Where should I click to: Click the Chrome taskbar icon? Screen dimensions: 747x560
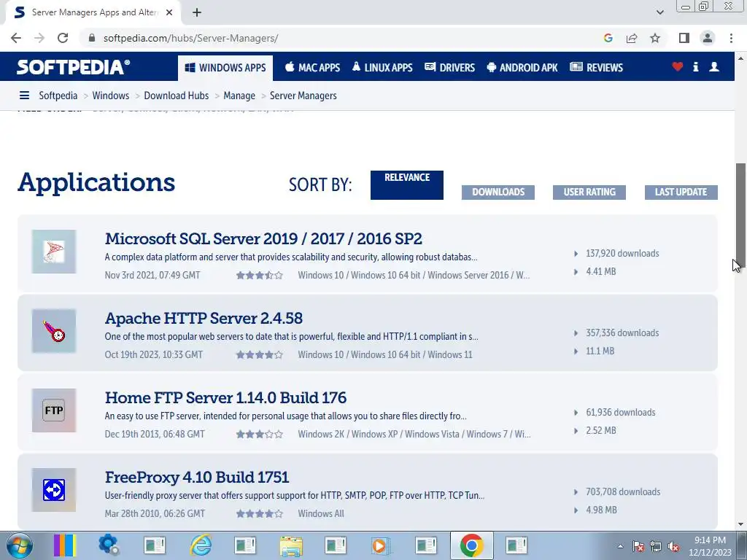tap(472, 545)
